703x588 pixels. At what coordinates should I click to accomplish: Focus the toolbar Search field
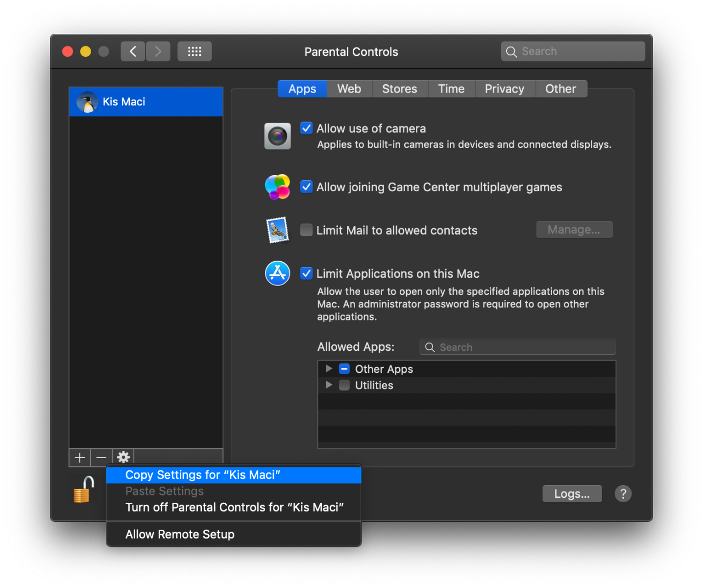point(573,51)
